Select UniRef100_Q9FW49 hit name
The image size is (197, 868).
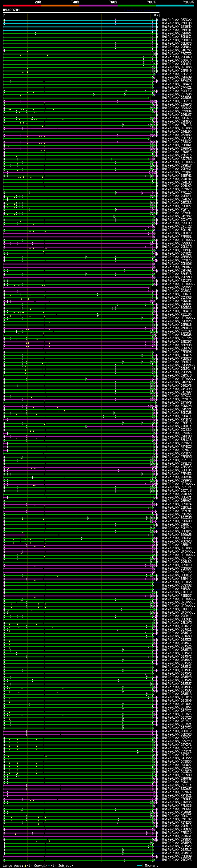point(176,71)
